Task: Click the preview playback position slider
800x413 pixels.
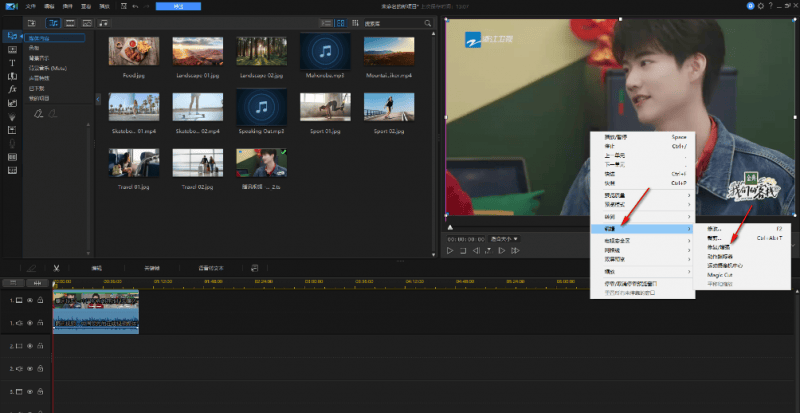Action: click(449, 228)
